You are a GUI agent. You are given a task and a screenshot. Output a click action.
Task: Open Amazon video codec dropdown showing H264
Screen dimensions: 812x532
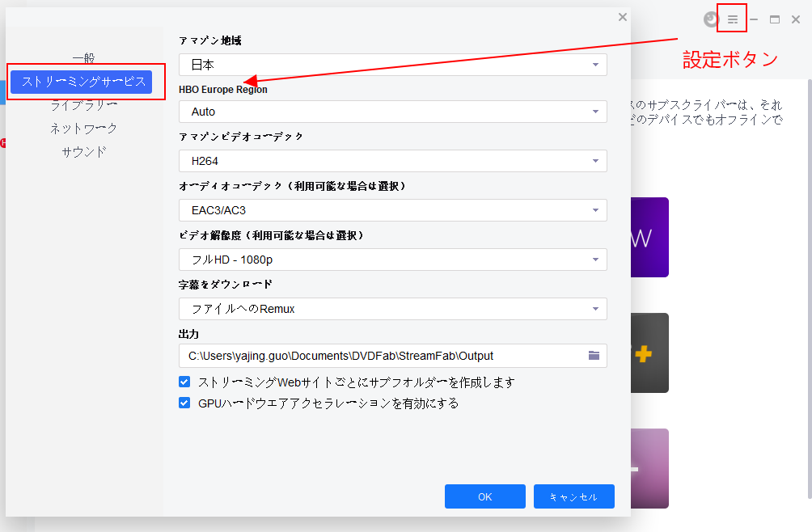[x=393, y=161]
